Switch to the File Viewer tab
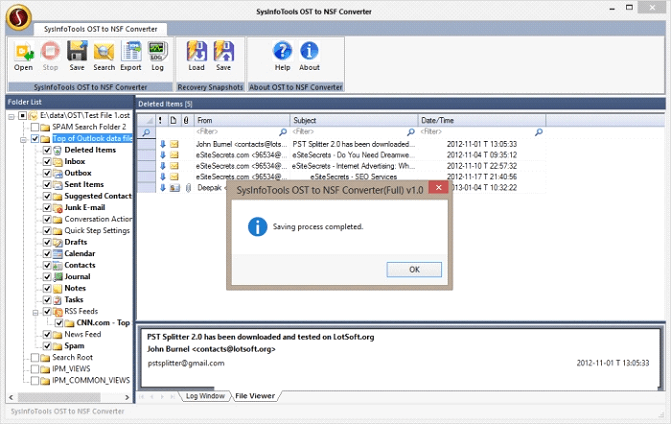Image resolution: width=671 pixels, height=424 pixels. tap(255, 396)
